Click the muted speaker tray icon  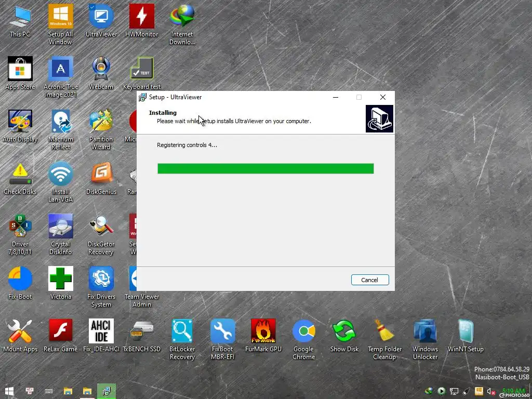tap(491, 392)
